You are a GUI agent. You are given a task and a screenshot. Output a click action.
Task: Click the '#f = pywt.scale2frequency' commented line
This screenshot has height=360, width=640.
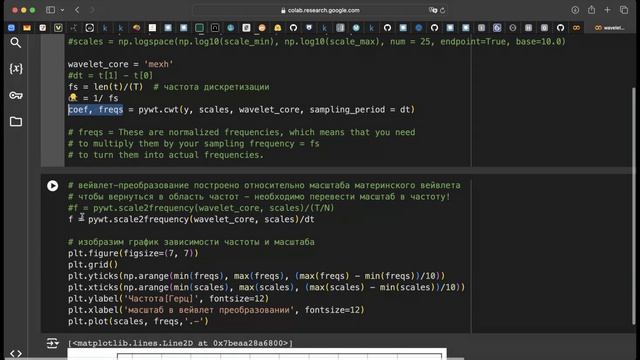pos(201,208)
